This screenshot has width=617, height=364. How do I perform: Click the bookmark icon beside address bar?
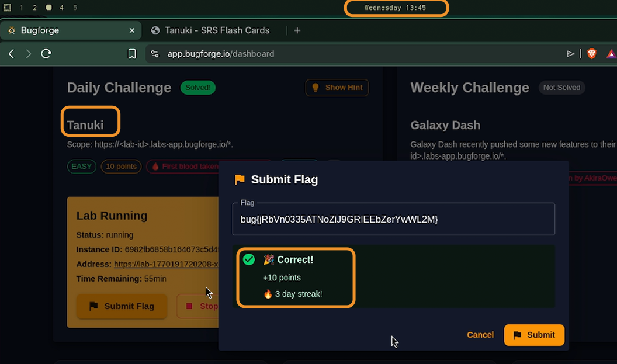coord(132,54)
